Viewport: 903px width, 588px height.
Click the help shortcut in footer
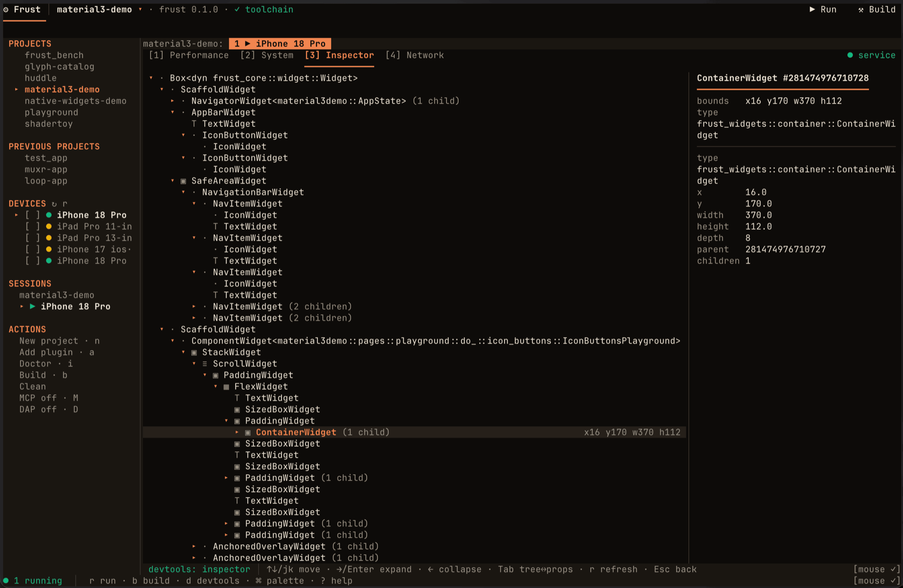(x=337, y=580)
